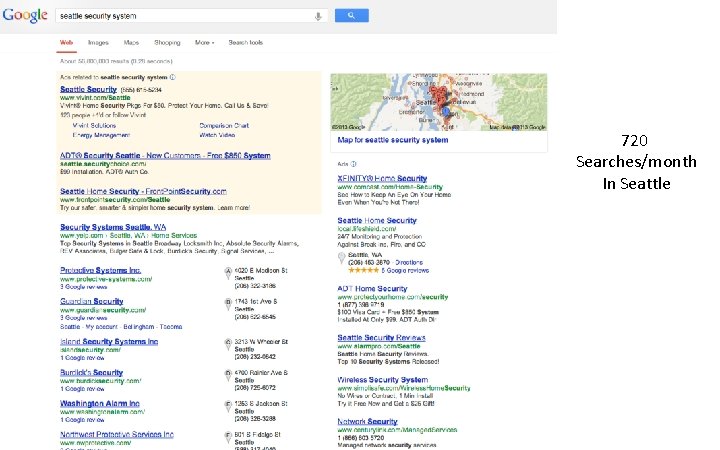Open Burdick's Security result

point(91,372)
